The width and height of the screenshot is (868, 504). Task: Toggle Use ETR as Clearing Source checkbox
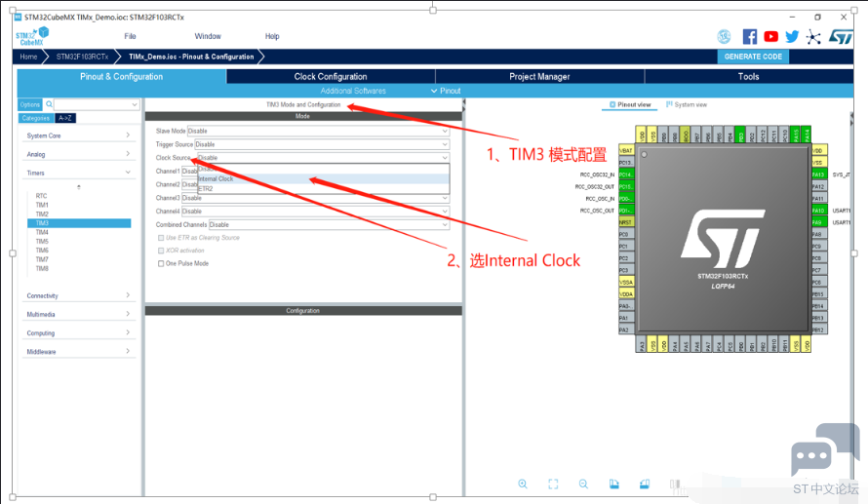[x=161, y=237]
